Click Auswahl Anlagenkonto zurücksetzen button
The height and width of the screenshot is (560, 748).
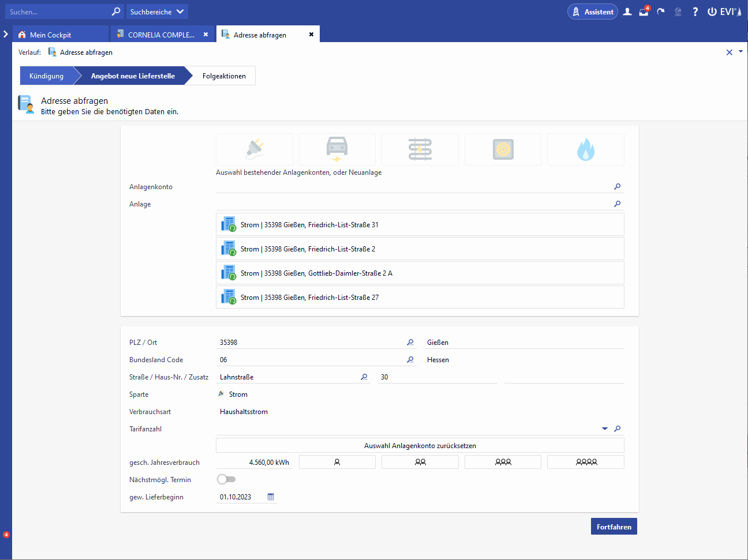(x=420, y=446)
